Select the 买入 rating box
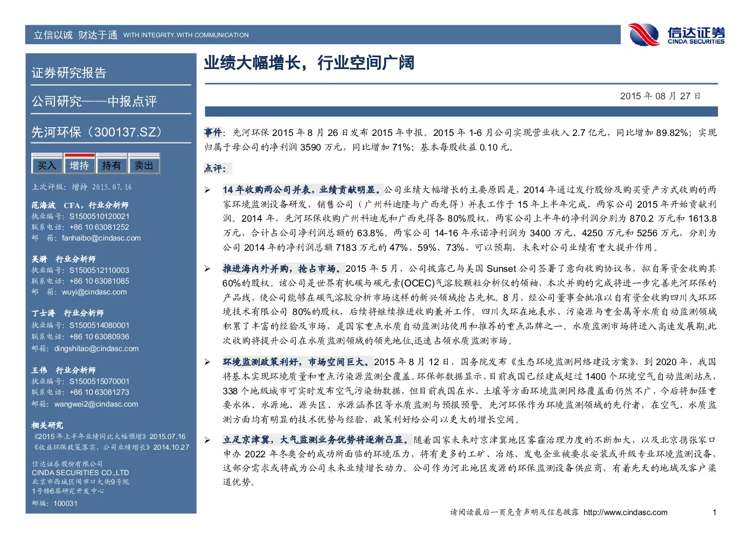Screen dimensions: 756x535 coord(47,166)
